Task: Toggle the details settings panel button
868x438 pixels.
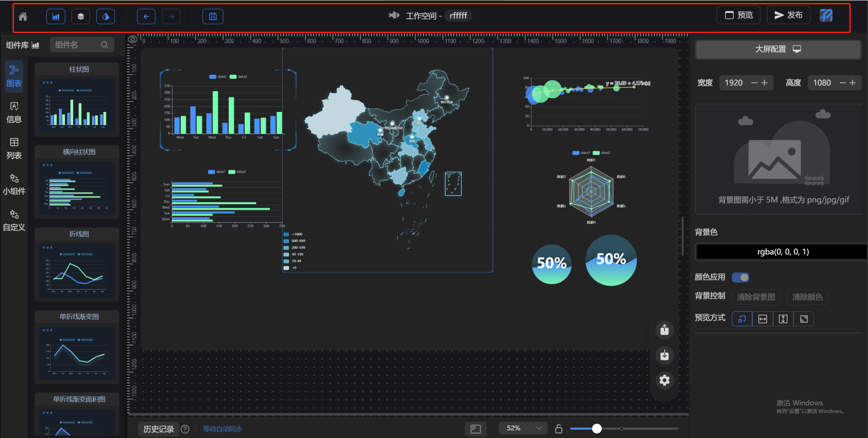Action: [105, 16]
